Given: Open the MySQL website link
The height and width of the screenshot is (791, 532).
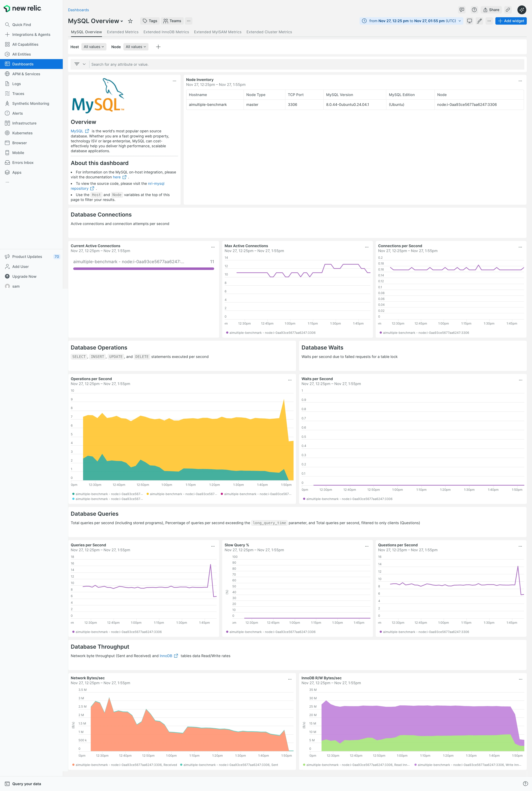Looking at the screenshot, I should 80,131.
